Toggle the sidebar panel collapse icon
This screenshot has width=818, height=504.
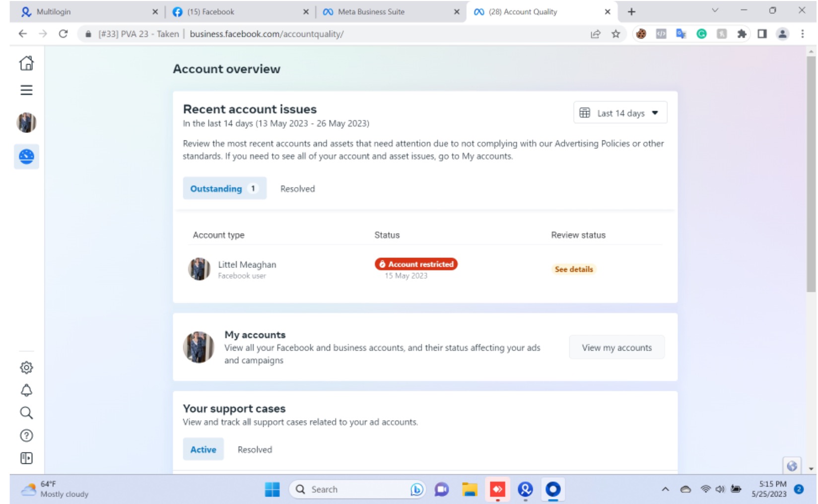(x=26, y=458)
